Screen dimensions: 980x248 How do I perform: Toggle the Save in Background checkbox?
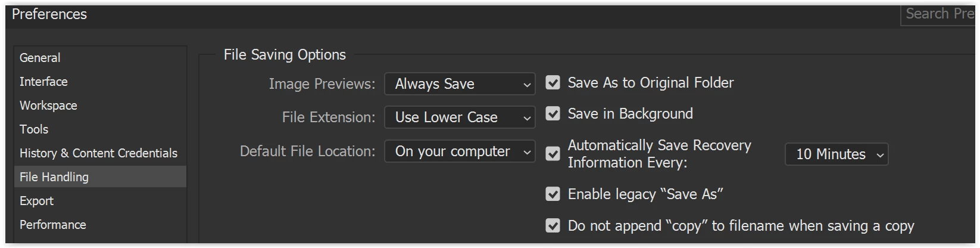pos(553,114)
